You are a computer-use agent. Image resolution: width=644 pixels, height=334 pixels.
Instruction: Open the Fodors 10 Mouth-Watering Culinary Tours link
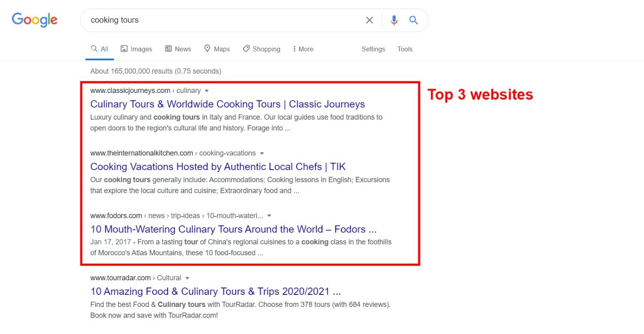coord(233,229)
